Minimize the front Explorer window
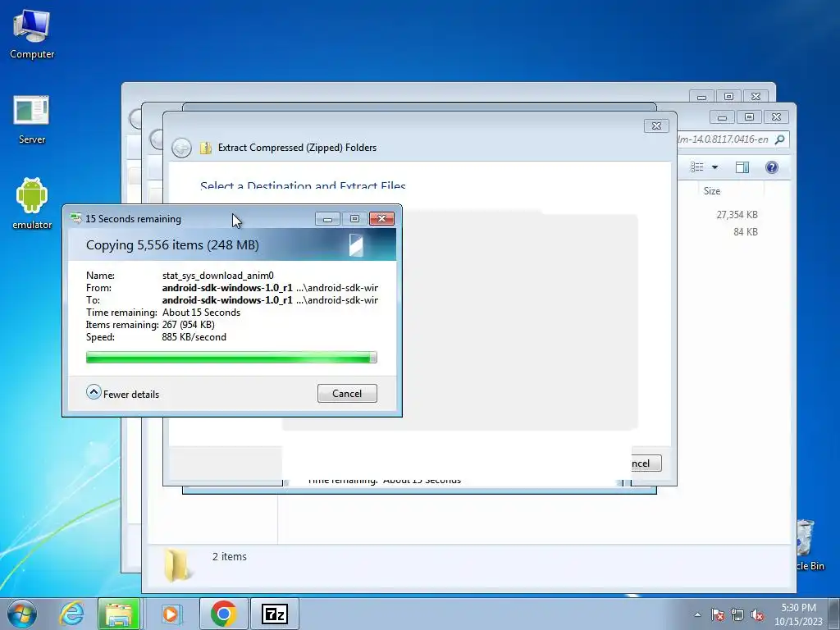The height and width of the screenshot is (630, 840). point(722,116)
